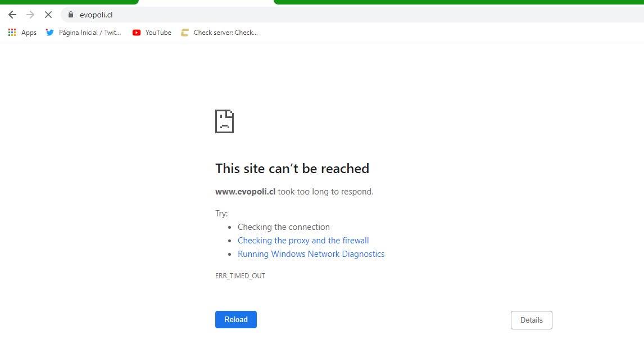Click the This site can't be reached heading
Viewport: 644px width, 362px height.
pos(292,169)
